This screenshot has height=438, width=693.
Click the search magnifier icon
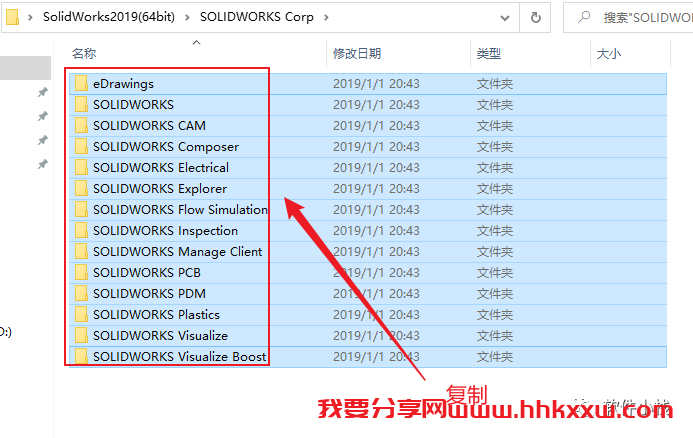584,17
